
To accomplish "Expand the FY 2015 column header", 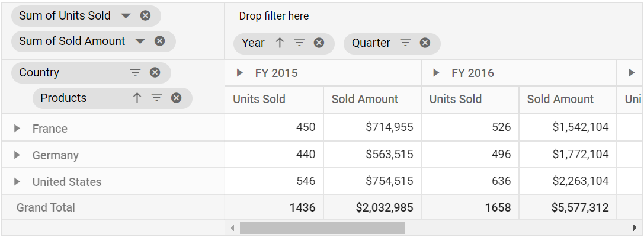I will click(240, 73).
